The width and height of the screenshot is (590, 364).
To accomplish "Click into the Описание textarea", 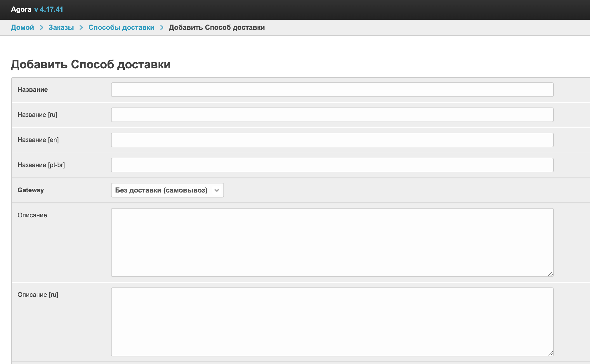I will (x=332, y=242).
